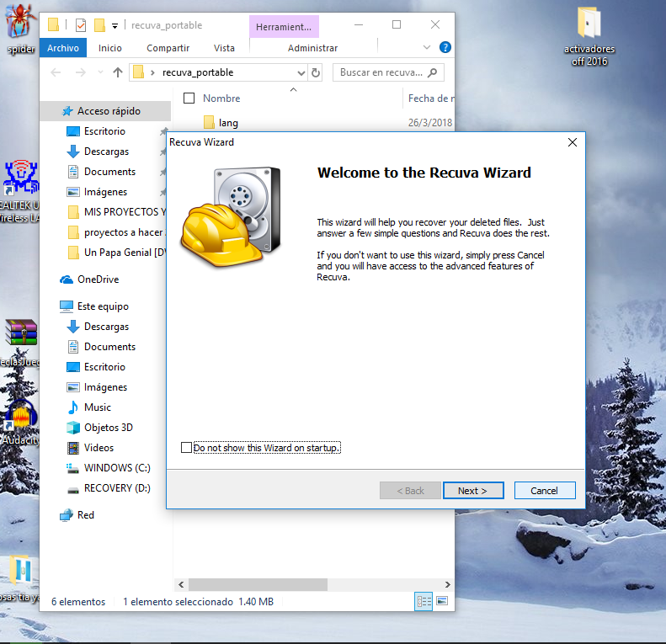This screenshot has width=666, height=644.
Task: Switch to large icons view
Action: click(x=442, y=601)
